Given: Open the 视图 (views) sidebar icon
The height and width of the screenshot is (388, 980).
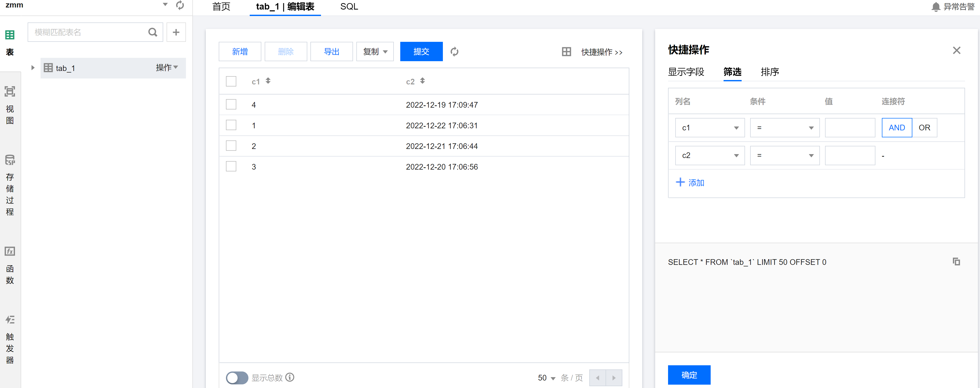Looking at the screenshot, I should pyautogui.click(x=10, y=92).
